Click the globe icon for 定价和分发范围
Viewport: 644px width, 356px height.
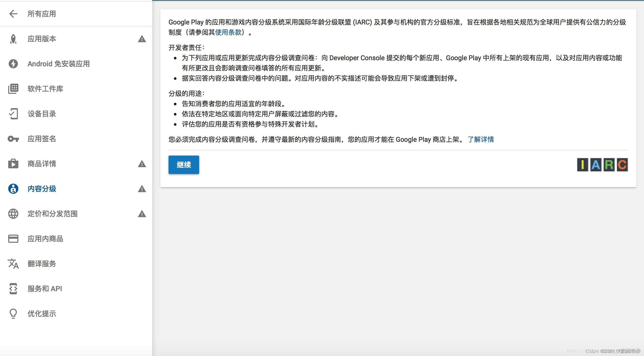(x=13, y=214)
